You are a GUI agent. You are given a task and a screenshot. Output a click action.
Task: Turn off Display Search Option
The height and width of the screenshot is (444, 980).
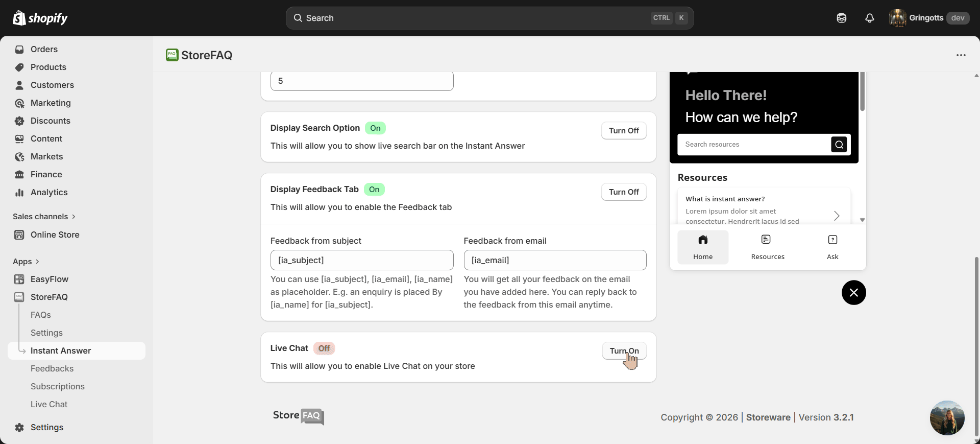(x=624, y=131)
